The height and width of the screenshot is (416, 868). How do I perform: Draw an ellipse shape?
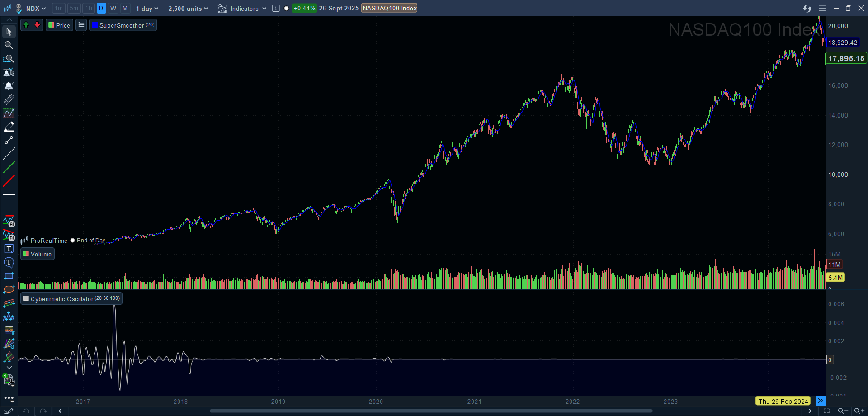coord(9,289)
